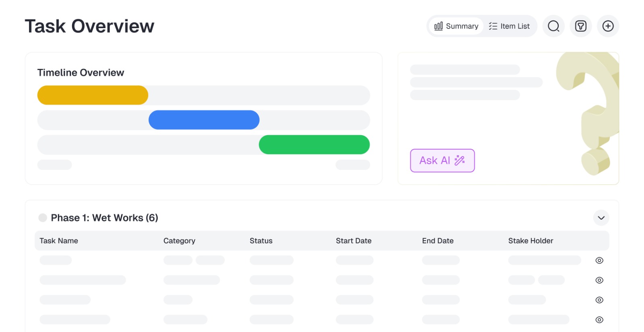
Task: Click the Timeline Overview heading
Action: 81,72
